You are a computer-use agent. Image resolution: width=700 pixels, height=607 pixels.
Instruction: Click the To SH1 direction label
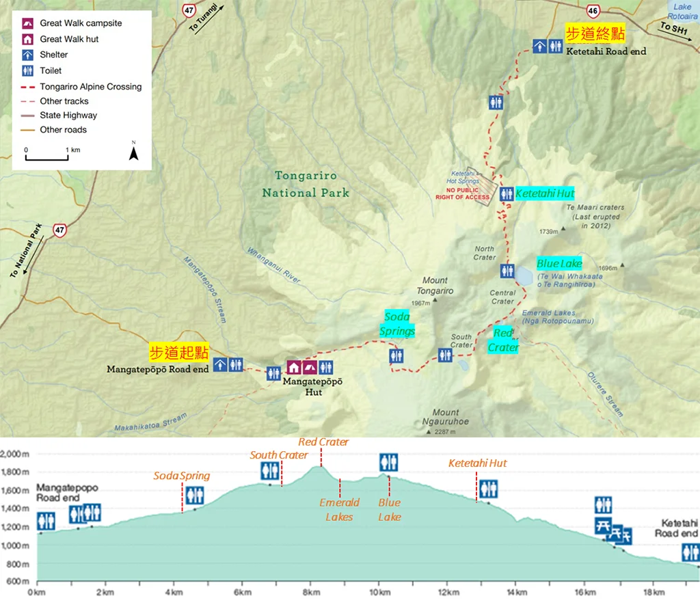click(x=674, y=27)
